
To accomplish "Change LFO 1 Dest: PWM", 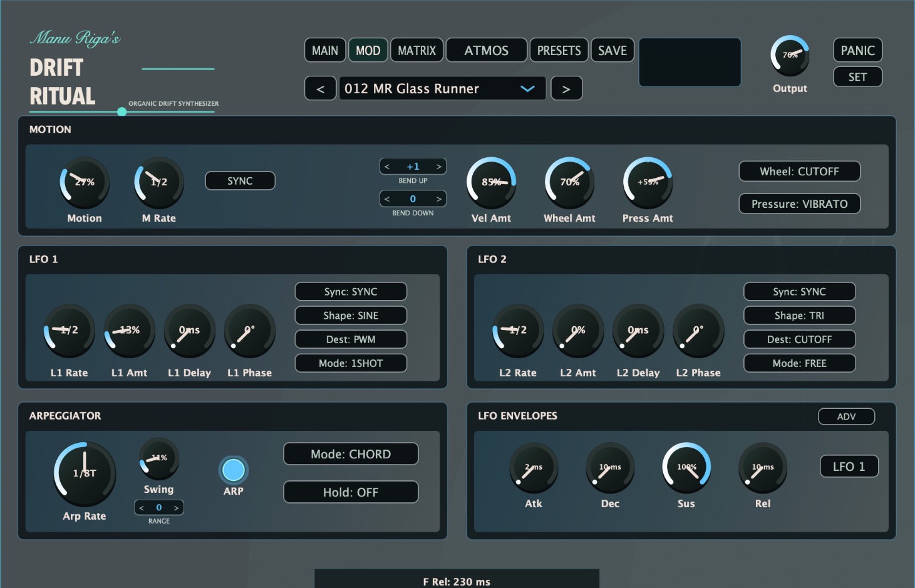I will pyautogui.click(x=351, y=339).
